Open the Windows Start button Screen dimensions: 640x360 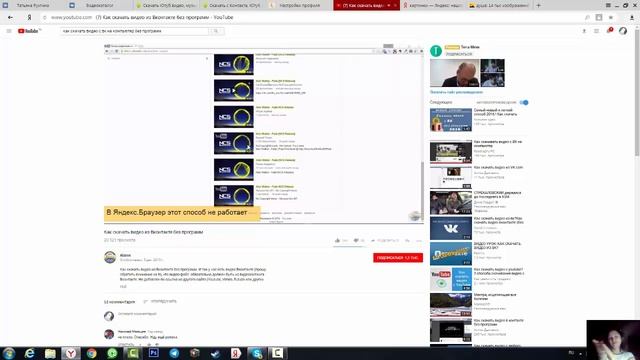point(9,353)
